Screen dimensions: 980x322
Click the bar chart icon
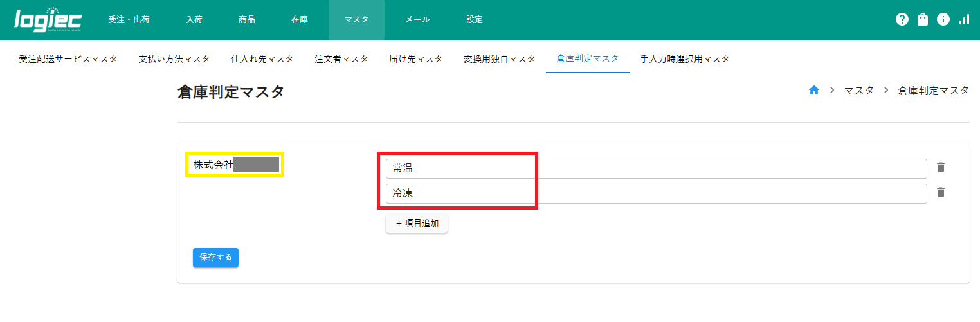[x=964, y=20]
